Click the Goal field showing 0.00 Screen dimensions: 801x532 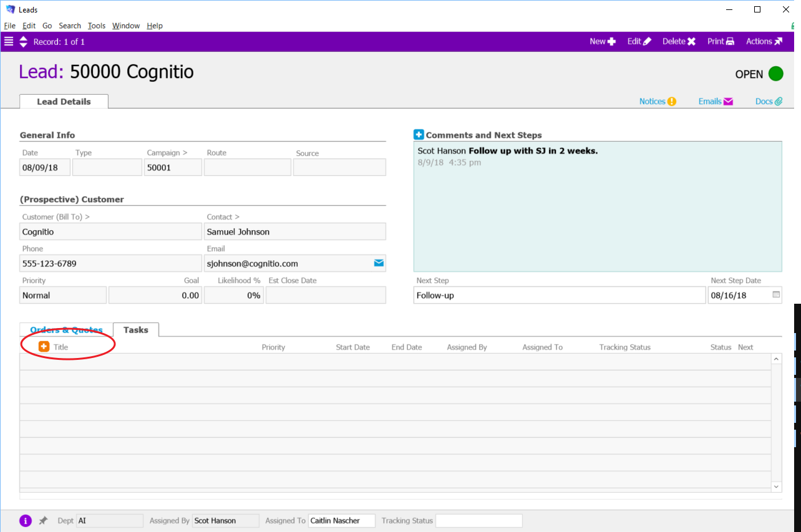click(155, 295)
